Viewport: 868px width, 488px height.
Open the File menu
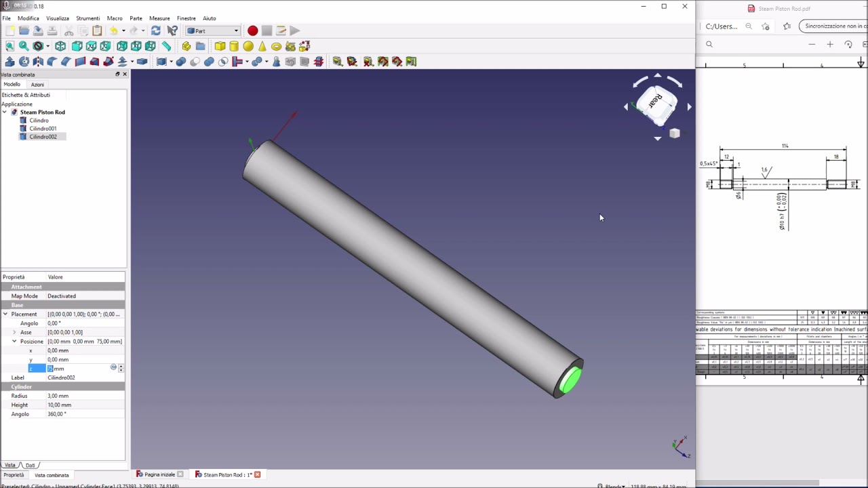pyautogui.click(x=6, y=18)
